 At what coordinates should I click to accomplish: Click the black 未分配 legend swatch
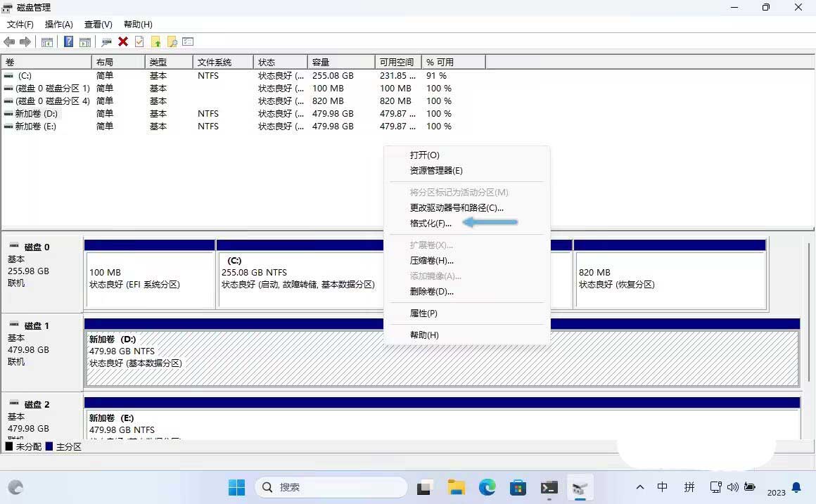point(9,446)
